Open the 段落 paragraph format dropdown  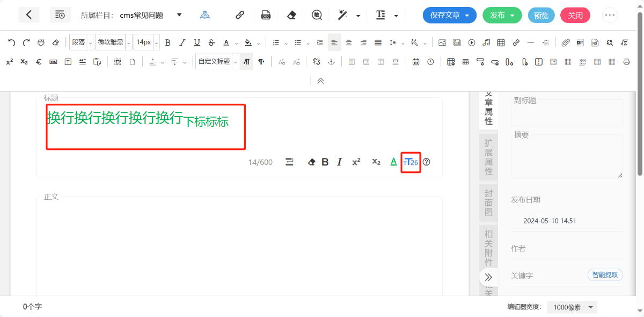[x=82, y=42]
